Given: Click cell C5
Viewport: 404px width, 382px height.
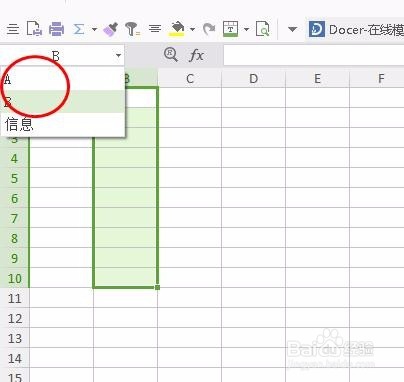Looking at the screenshot, I should pyautogui.click(x=190, y=178).
